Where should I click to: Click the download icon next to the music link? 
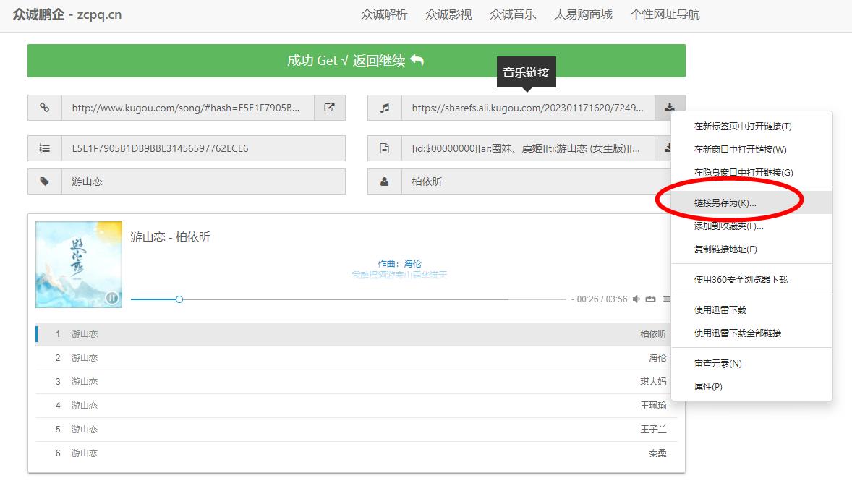click(x=669, y=108)
